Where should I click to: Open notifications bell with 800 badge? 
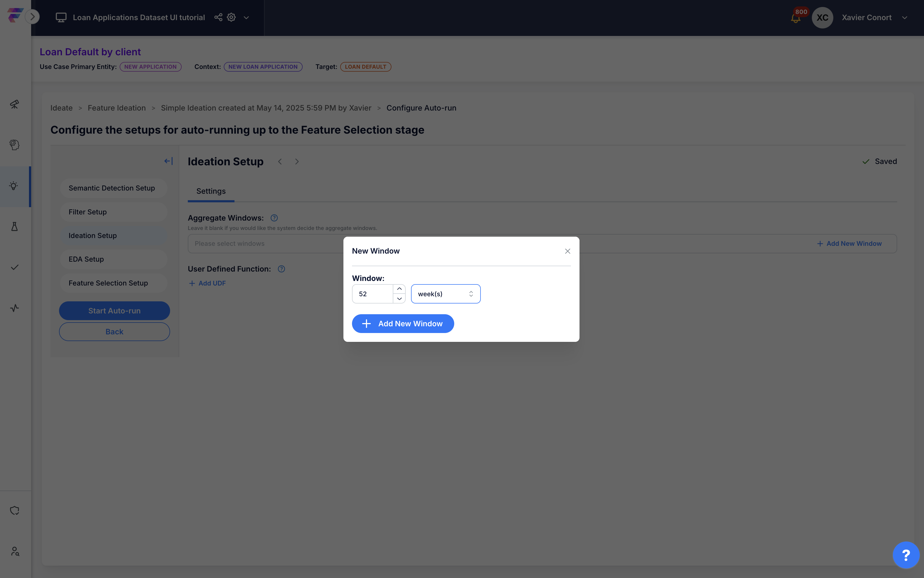pyautogui.click(x=795, y=18)
